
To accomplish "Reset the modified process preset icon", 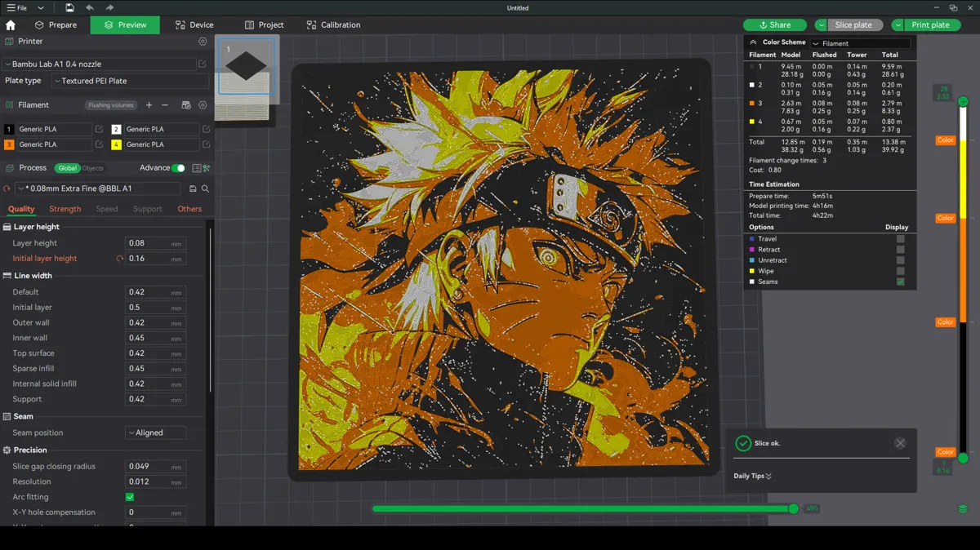I will point(7,189).
